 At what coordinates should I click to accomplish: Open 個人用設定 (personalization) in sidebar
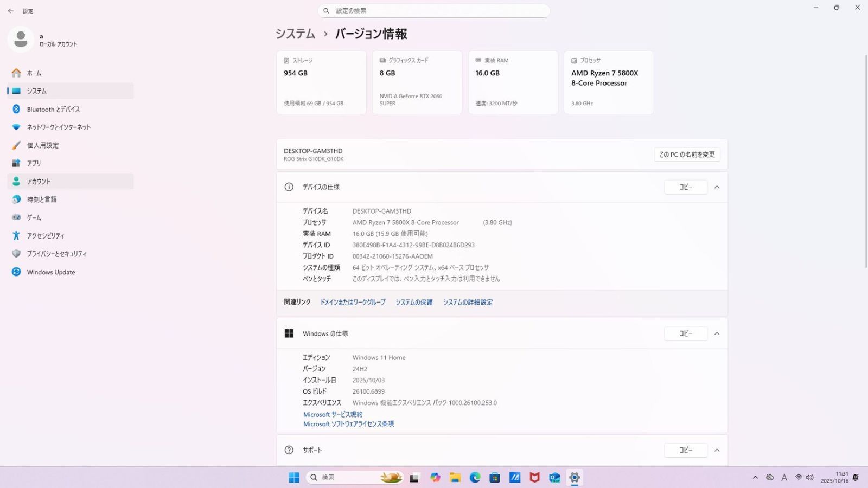click(42, 145)
